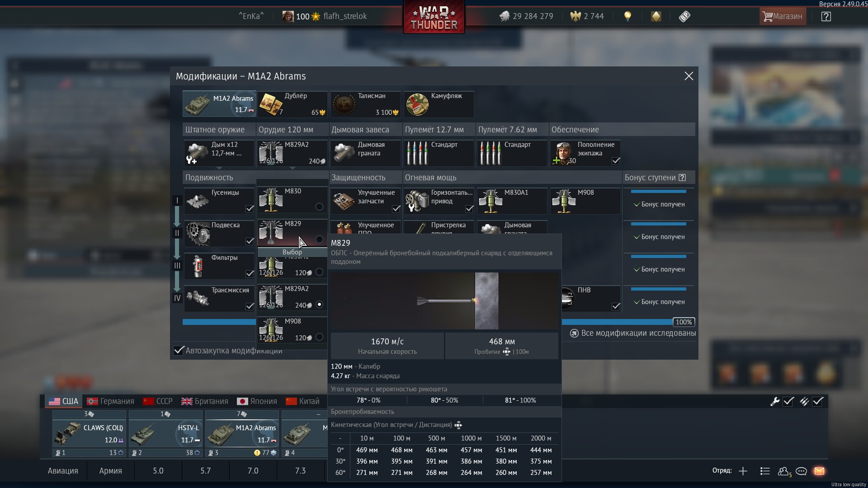Image resolution: width=868 pixels, height=488 pixels.
Task: Open the Магазин shop button
Action: click(x=783, y=17)
